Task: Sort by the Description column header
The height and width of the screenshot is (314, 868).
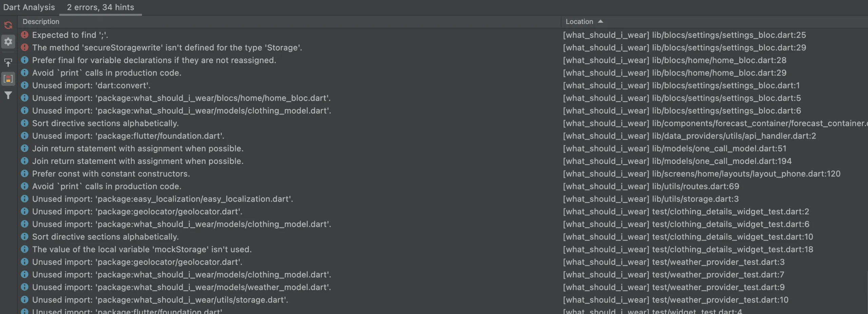Action: pyautogui.click(x=41, y=22)
